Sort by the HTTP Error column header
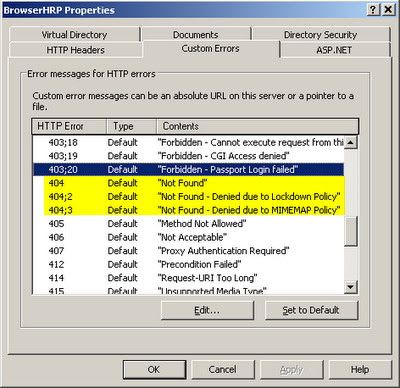This screenshot has width=400, height=388. pyautogui.click(x=69, y=126)
